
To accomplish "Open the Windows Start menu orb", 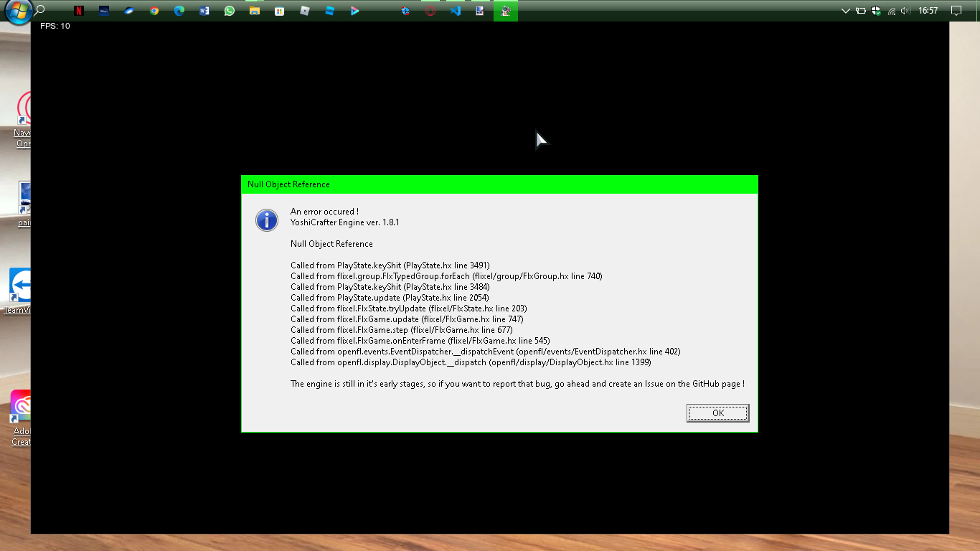I will (x=18, y=11).
